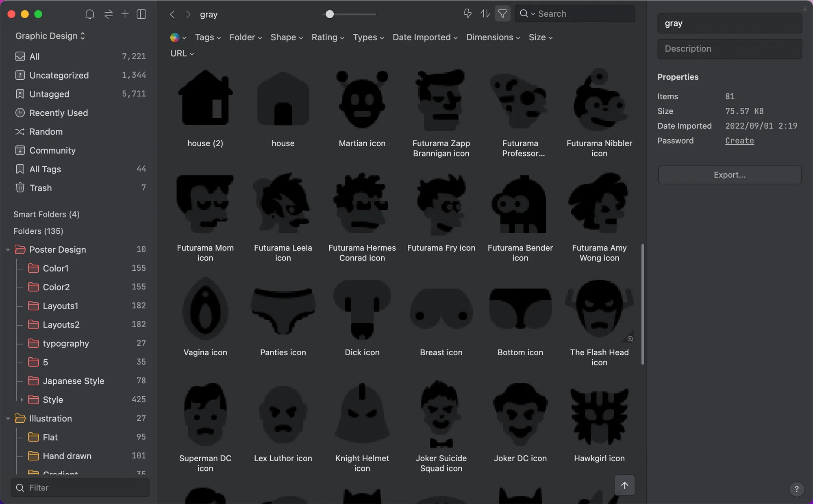
Task: Open the Tags filter dropdown
Action: tap(208, 37)
